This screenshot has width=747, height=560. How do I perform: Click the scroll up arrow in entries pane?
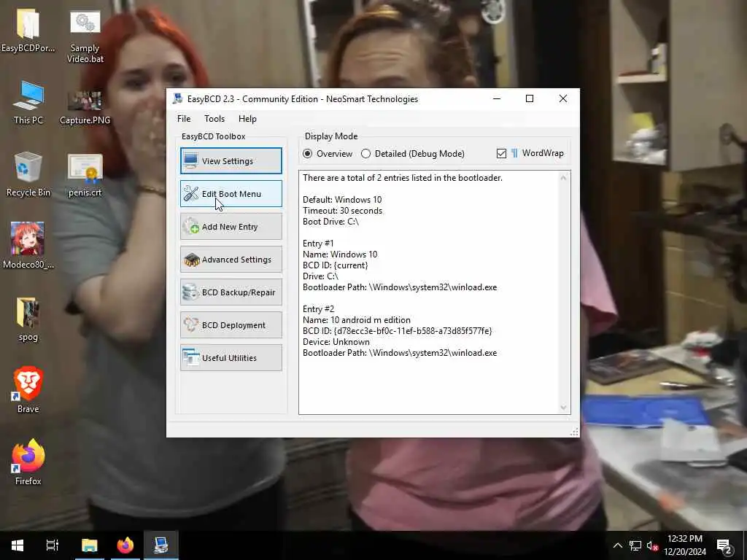click(x=564, y=178)
